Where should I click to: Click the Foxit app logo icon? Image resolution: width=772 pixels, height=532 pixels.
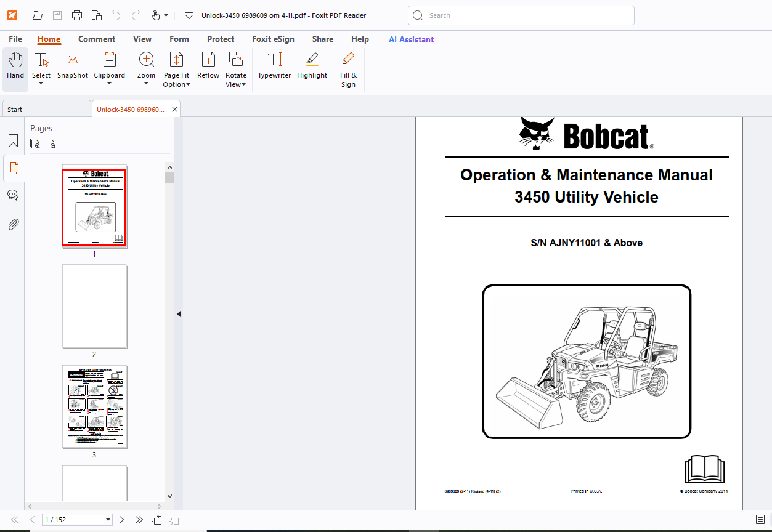(x=12, y=15)
